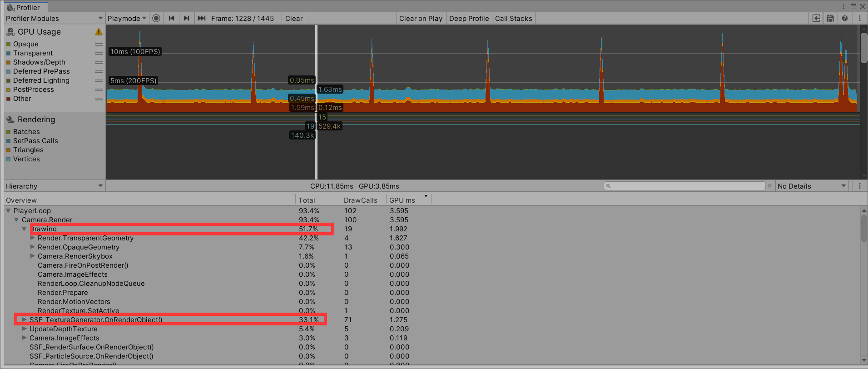Click reorder handle for PostProcess
This screenshot has height=369, width=868.
[99, 90]
